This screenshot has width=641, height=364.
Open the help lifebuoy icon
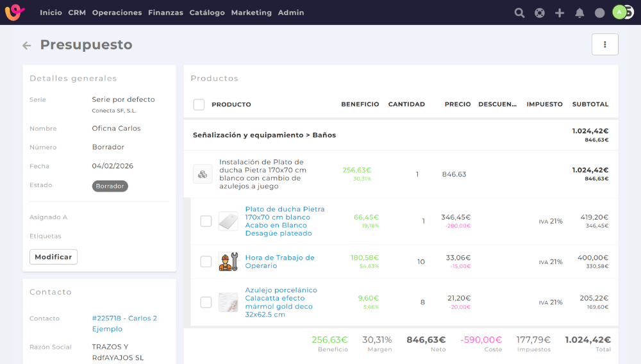(x=540, y=13)
